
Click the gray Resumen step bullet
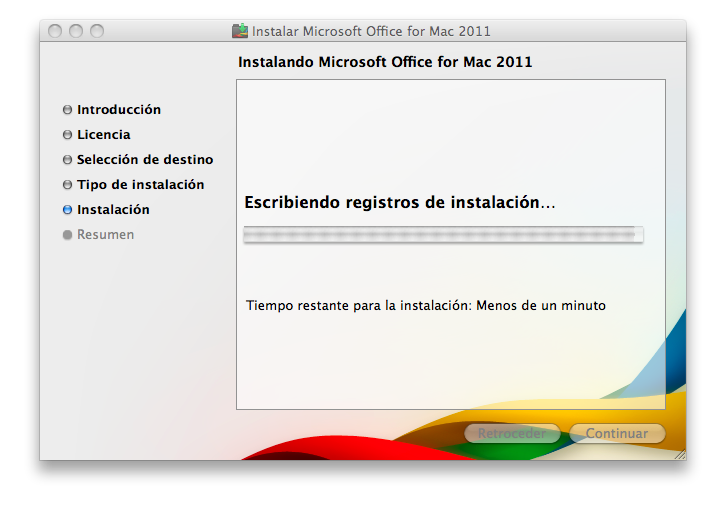coord(68,235)
